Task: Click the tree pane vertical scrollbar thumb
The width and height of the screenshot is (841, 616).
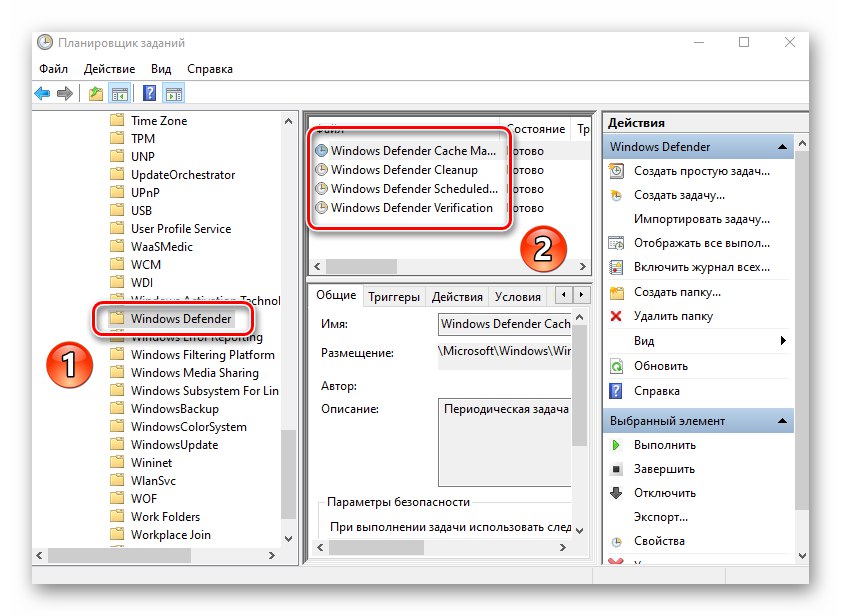Action: [x=289, y=473]
